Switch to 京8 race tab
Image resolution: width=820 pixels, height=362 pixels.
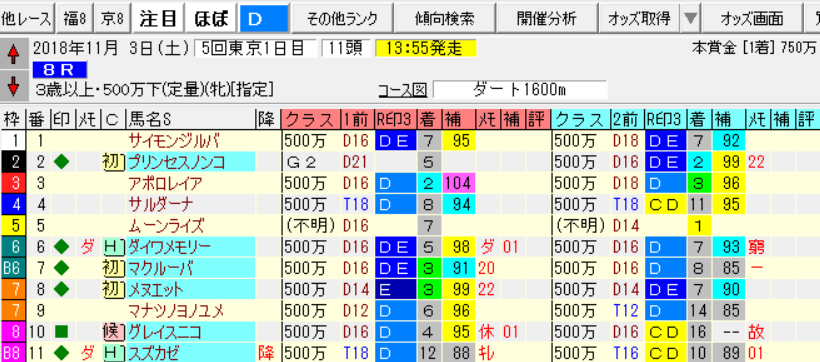coord(112,18)
